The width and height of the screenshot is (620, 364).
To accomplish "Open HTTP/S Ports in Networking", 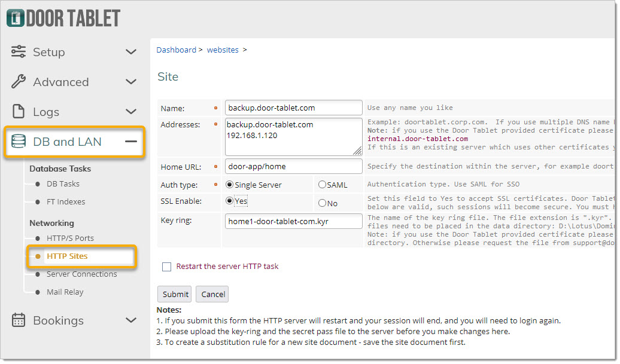I will click(x=70, y=238).
